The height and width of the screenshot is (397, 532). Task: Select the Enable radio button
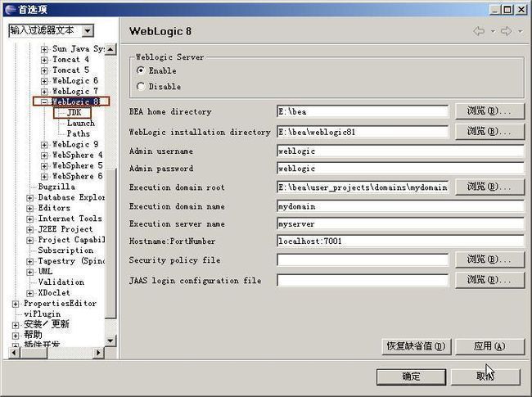tap(141, 70)
